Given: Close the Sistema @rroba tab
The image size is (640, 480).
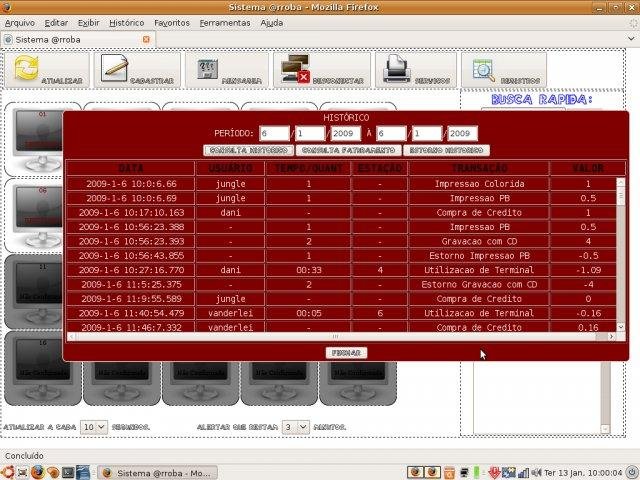Looking at the screenshot, I should click(146, 39).
